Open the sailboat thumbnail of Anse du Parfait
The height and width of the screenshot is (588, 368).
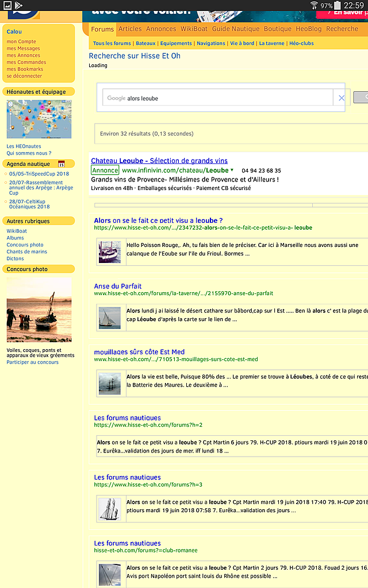pyautogui.click(x=110, y=318)
